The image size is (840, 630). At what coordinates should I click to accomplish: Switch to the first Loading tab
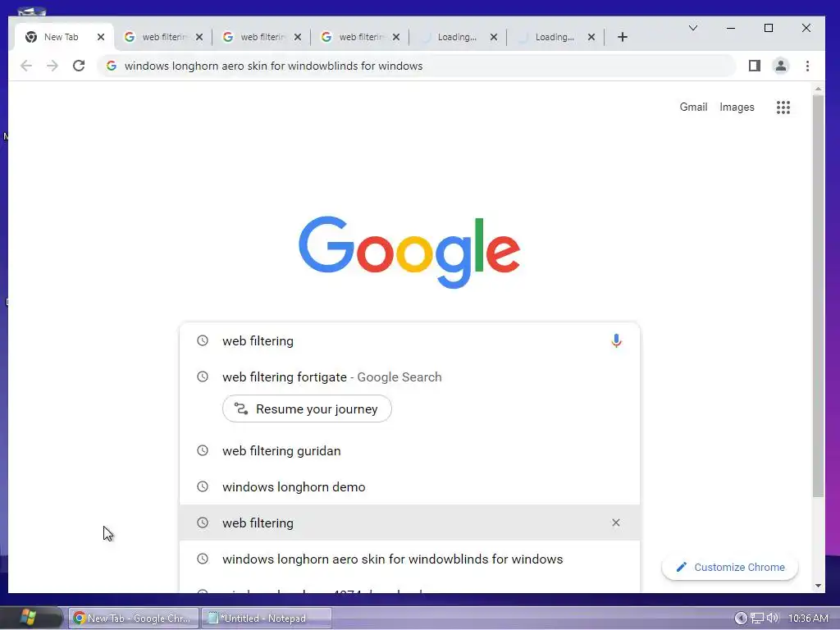click(x=456, y=37)
